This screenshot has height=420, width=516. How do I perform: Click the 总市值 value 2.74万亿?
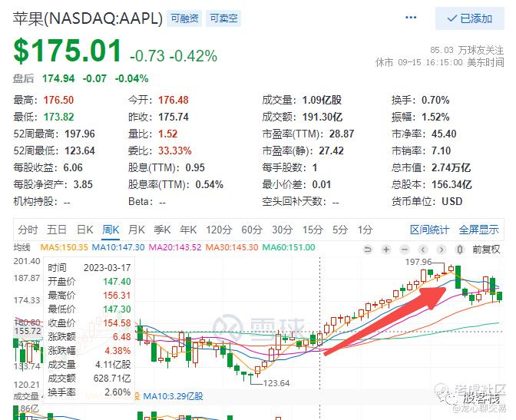point(451,168)
